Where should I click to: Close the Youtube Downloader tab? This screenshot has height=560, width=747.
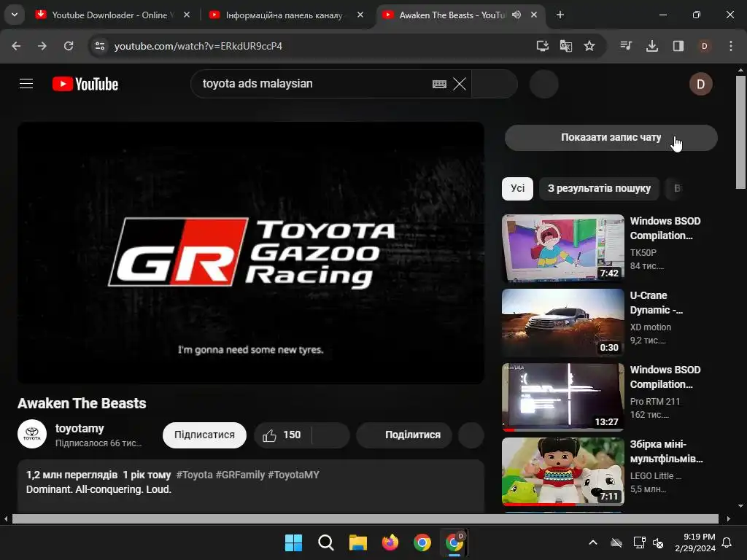(187, 15)
